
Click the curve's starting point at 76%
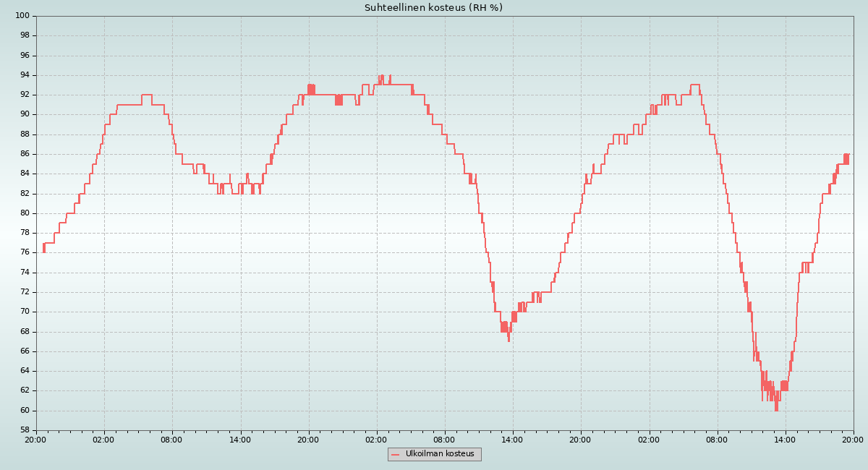(x=43, y=252)
